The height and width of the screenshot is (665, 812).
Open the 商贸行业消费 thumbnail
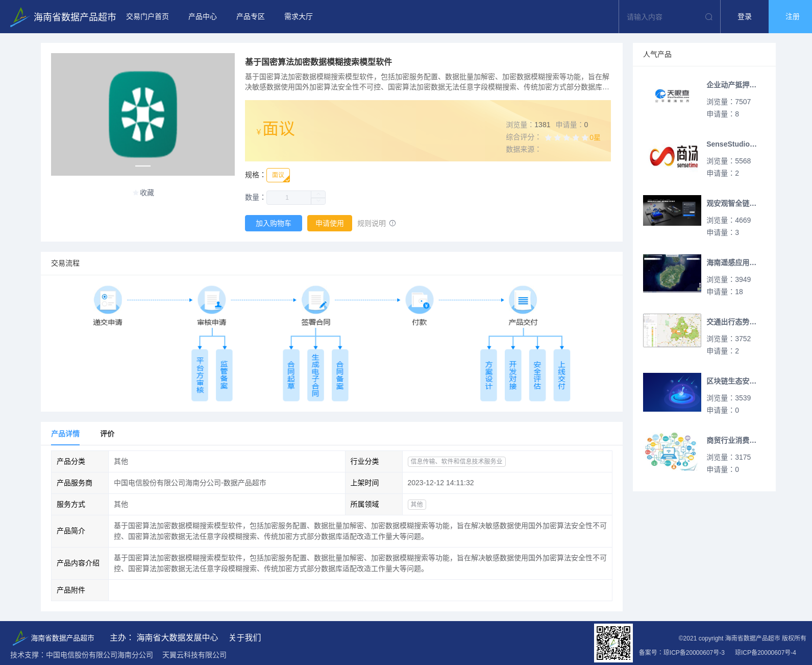point(672,452)
